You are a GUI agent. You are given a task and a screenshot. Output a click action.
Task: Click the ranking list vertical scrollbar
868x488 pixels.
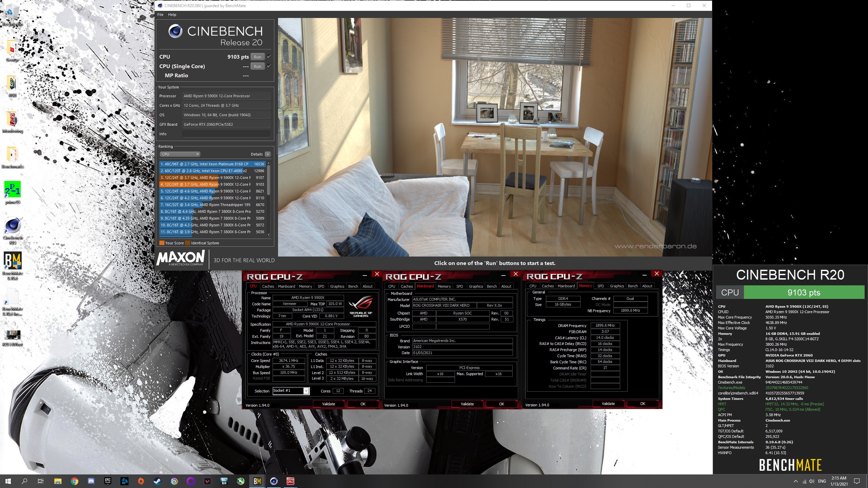coord(269,180)
